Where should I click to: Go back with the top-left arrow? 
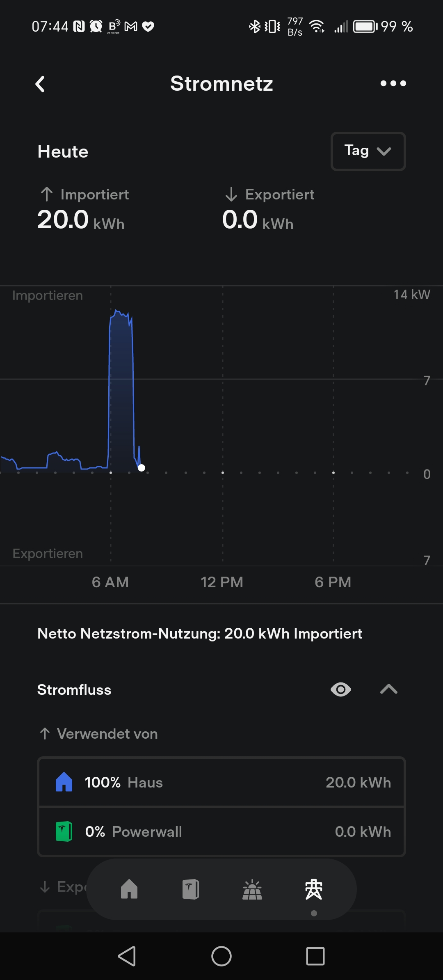point(40,84)
